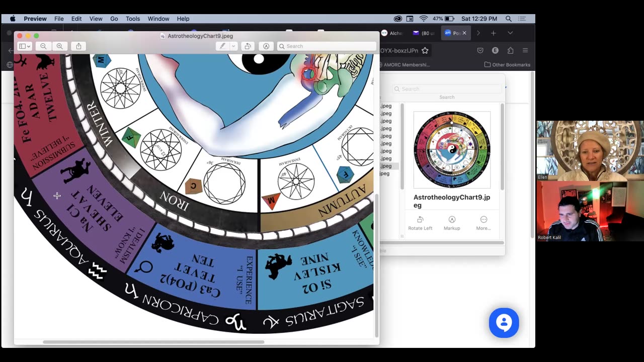Zoom in the image in Preview
Viewport: 644px width, 362px height.
point(60,46)
